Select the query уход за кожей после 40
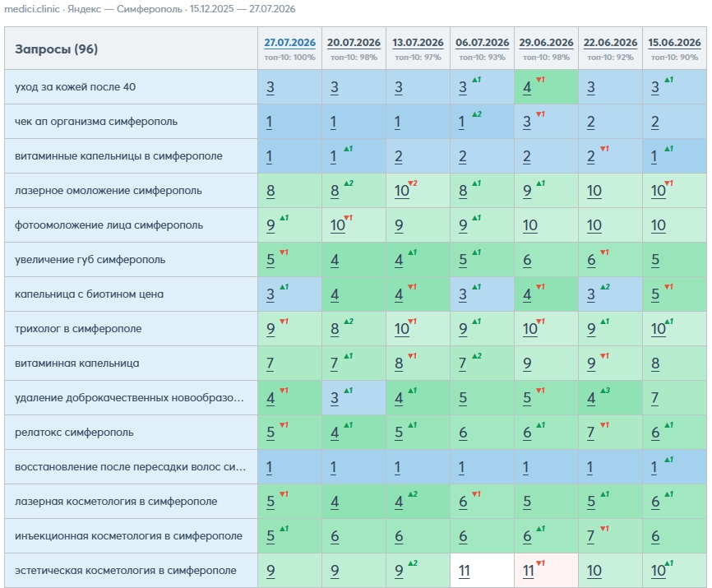Image resolution: width=712 pixels, height=588 pixels. [76, 86]
